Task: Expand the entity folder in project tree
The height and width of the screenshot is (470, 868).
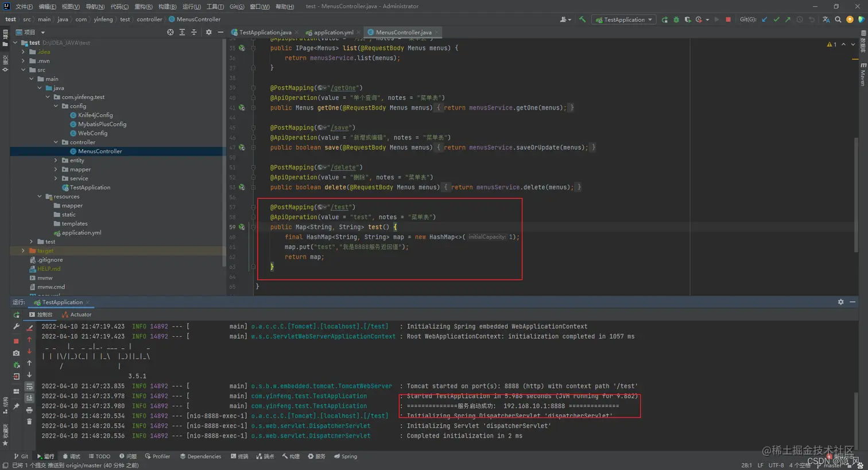Action: point(56,161)
